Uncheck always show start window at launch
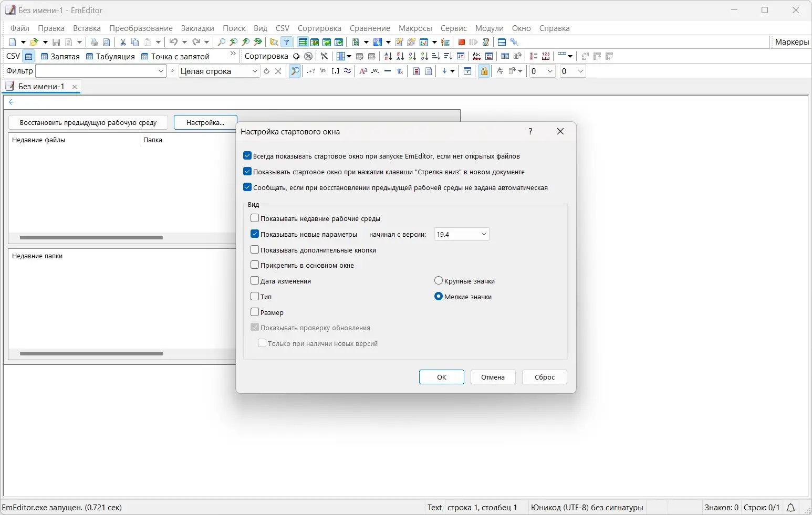812x515 pixels. [247, 156]
